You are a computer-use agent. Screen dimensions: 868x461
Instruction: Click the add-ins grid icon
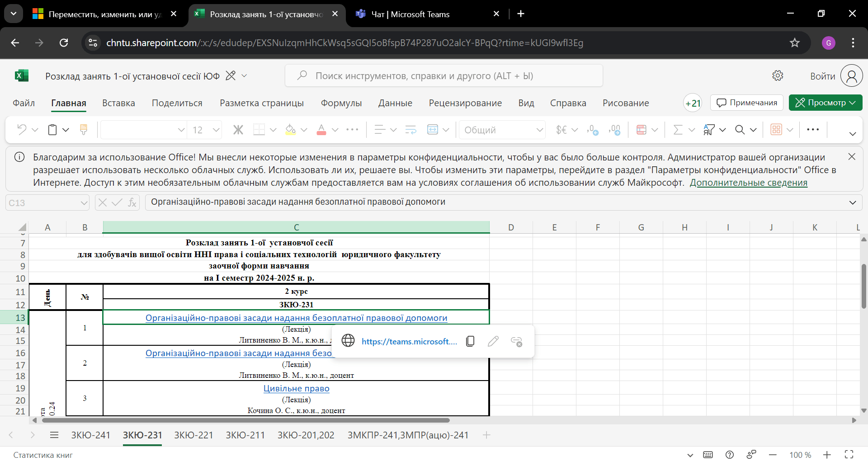click(x=776, y=130)
